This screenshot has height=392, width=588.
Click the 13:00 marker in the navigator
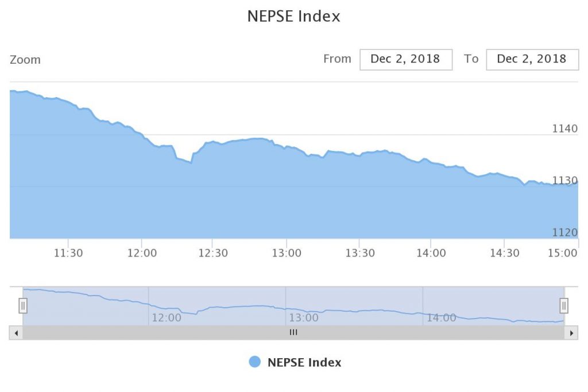pos(303,317)
